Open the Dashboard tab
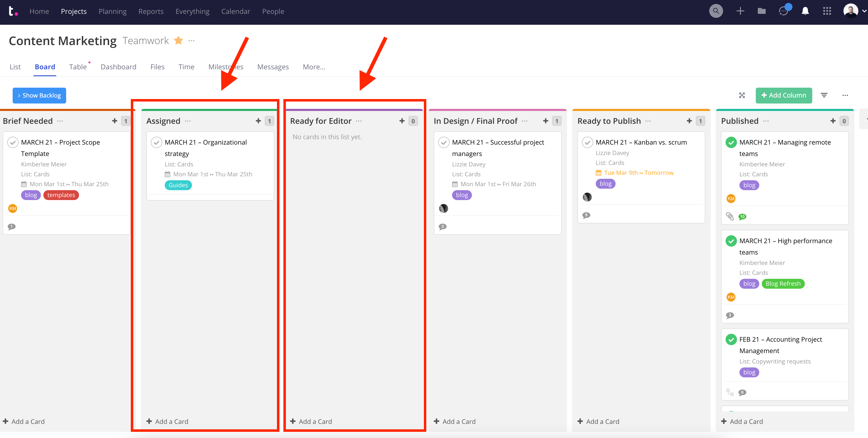Image resolution: width=868 pixels, height=438 pixels. (x=118, y=67)
